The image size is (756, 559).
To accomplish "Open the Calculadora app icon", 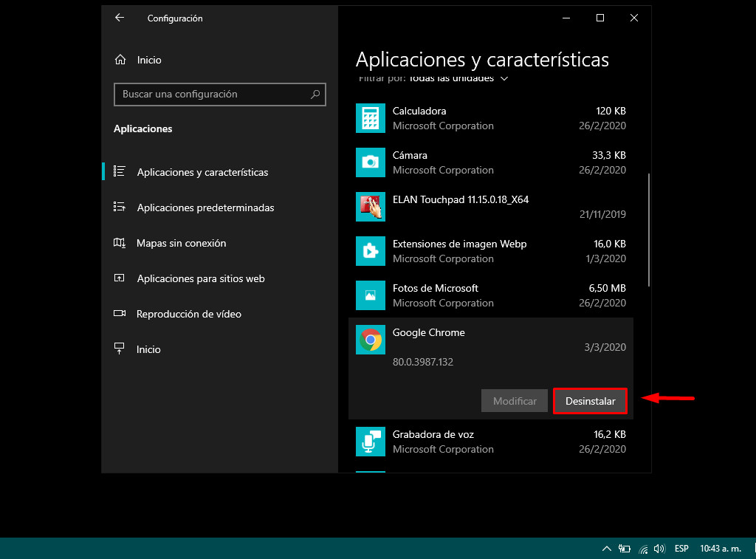I will click(x=370, y=118).
